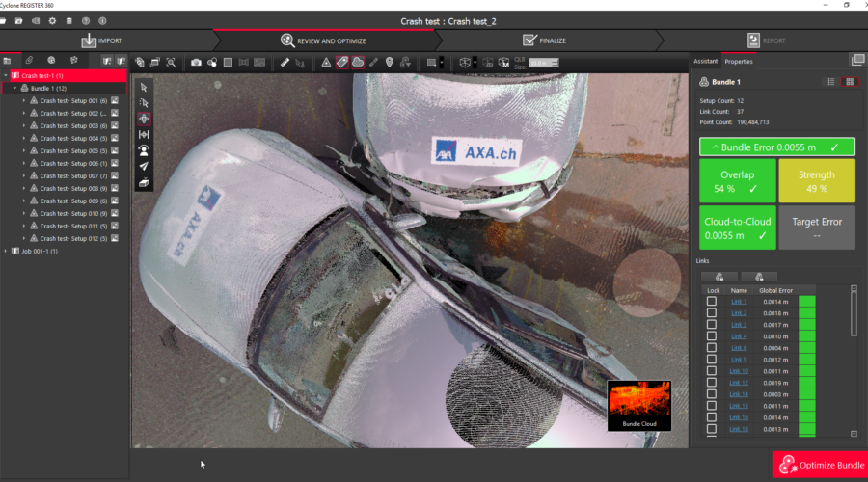Click the Optimize Bundle button
This screenshot has width=868, height=482.
coord(821,465)
